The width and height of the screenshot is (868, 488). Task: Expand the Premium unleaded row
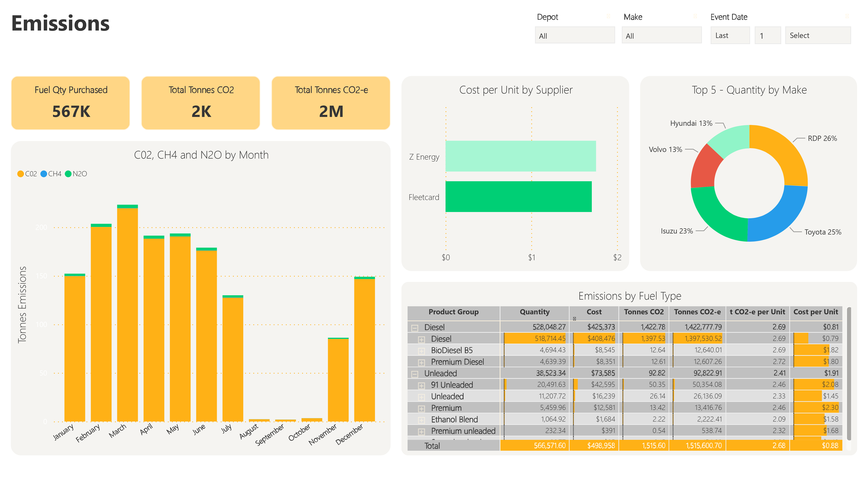pyautogui.click(x=421, y=431)
